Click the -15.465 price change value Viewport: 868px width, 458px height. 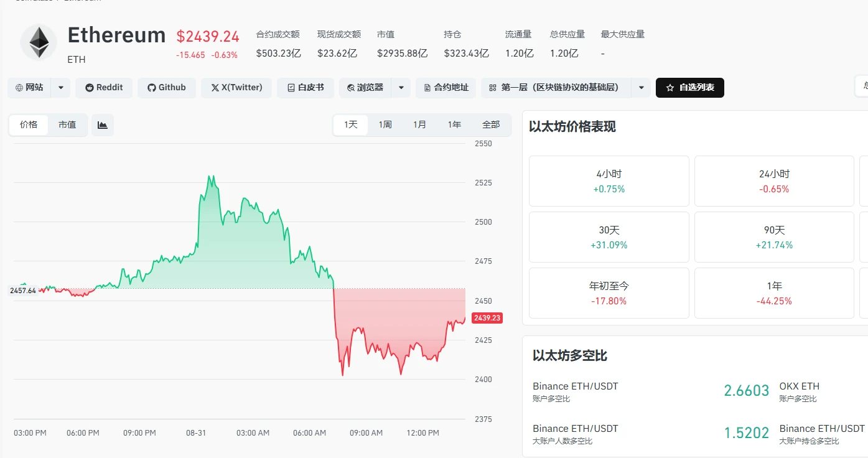pos(190,55)
